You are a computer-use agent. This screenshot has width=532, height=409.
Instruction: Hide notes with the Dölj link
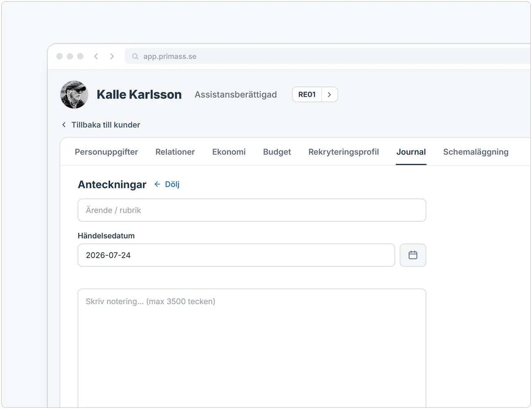(172, 184)
